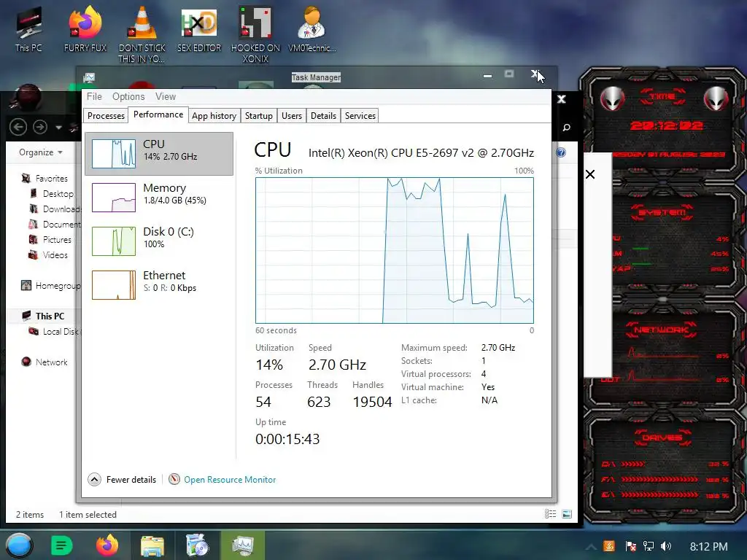Switch to the Processes tab
This screenshot has height=560, width=747.
[x=106, y=116]
